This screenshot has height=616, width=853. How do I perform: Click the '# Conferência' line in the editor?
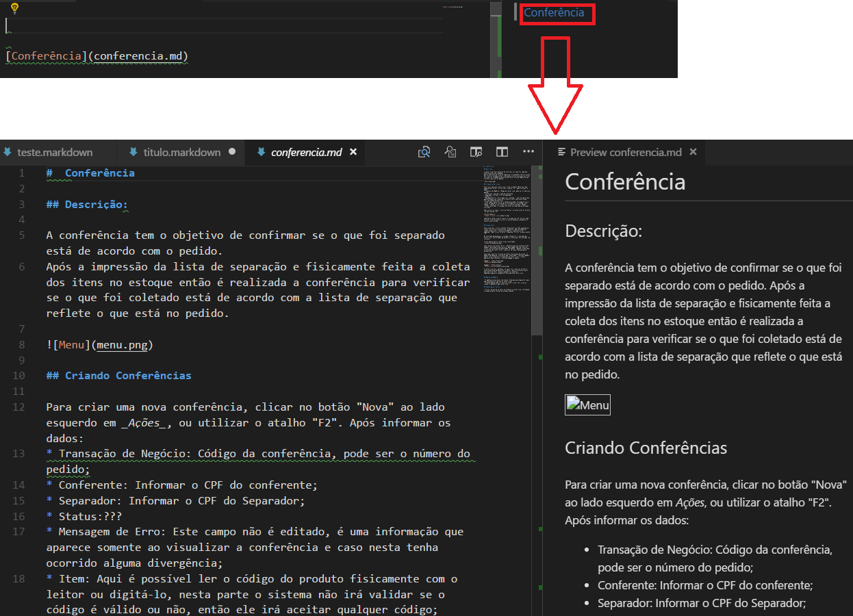click(90, 173)
